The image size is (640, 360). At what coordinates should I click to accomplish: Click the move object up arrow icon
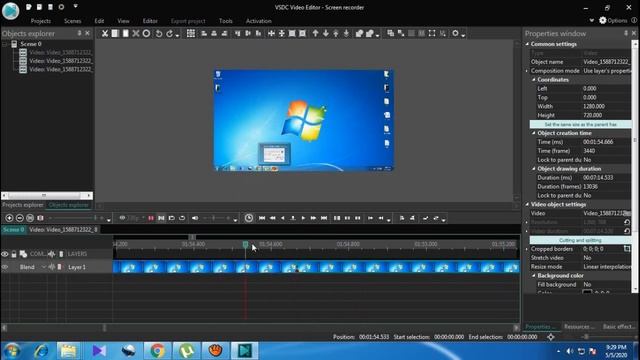click(x=316, y=33)
